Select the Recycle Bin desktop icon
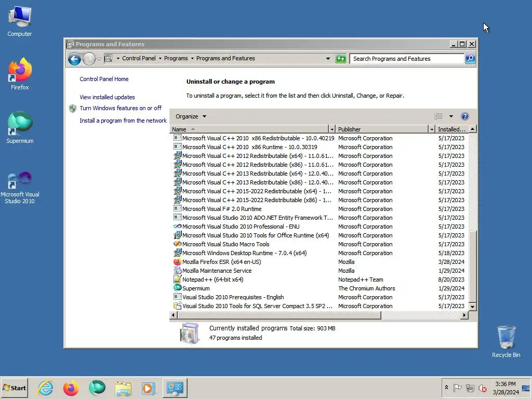 [506, 342]
